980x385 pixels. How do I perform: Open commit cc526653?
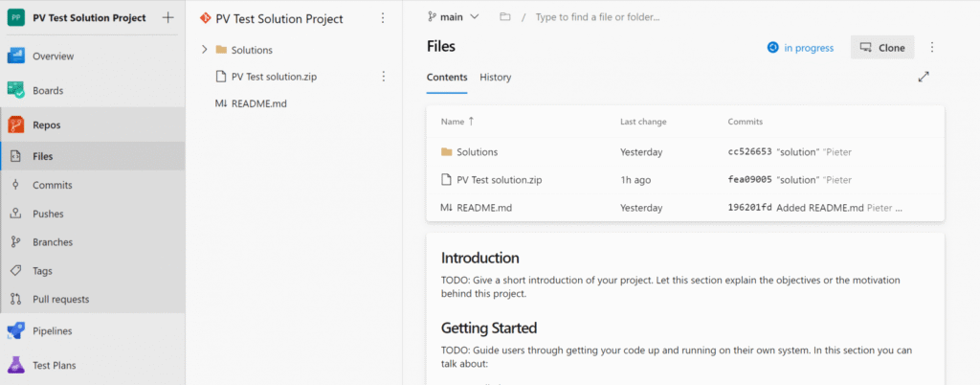pos(749,152)
